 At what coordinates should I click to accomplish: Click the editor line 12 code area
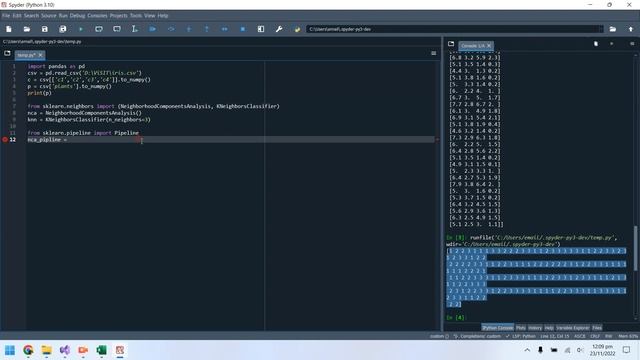(231, 140)
